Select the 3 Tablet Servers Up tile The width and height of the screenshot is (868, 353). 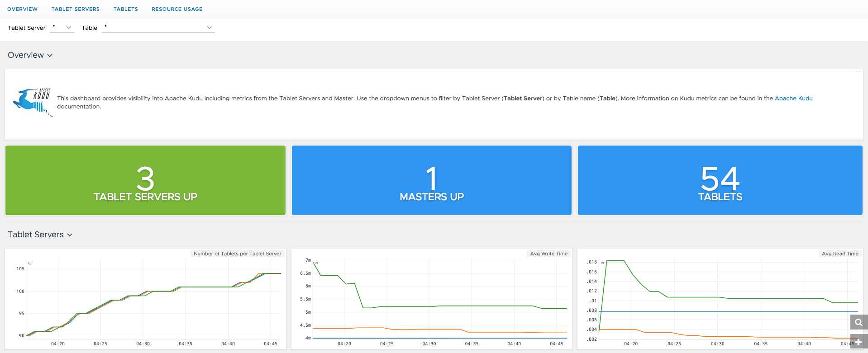tap(145, 180)
